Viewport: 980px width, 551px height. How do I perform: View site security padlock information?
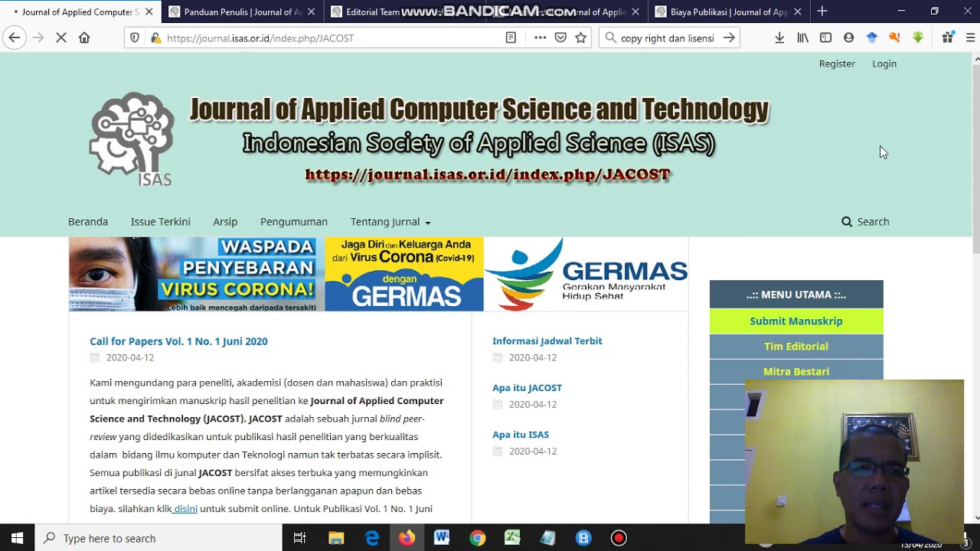(155, 37)
